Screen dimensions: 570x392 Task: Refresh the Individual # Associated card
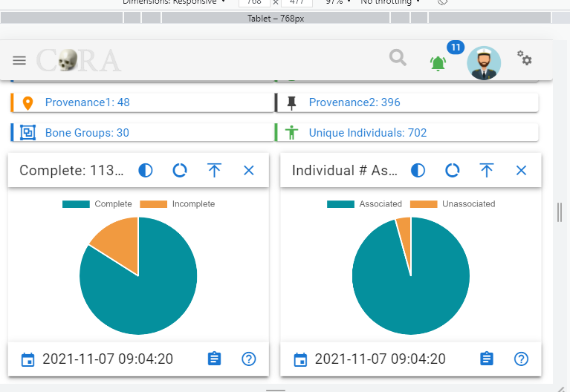click(x=453, y=171)
